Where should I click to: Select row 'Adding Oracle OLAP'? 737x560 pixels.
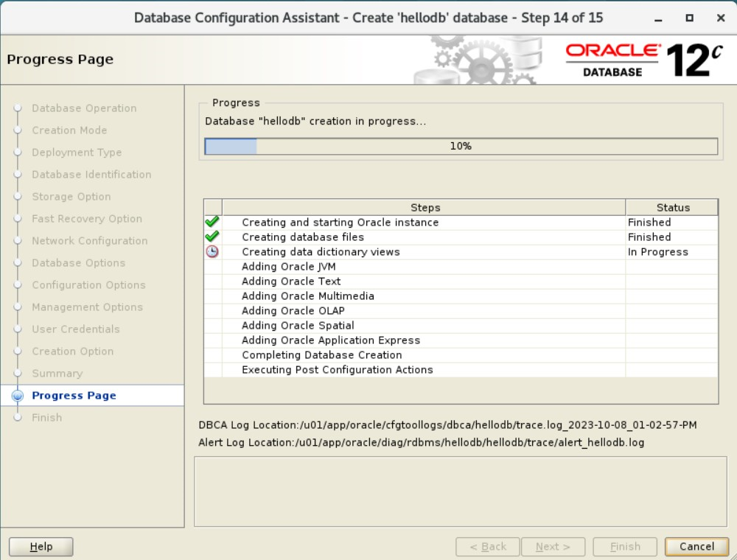point(461,310)
